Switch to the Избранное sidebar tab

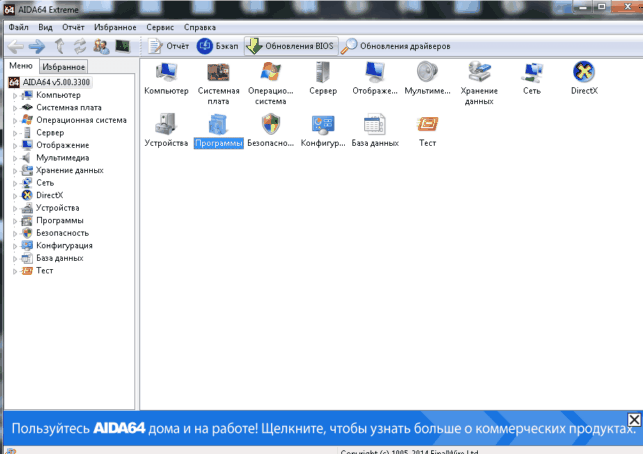(64, 66)
